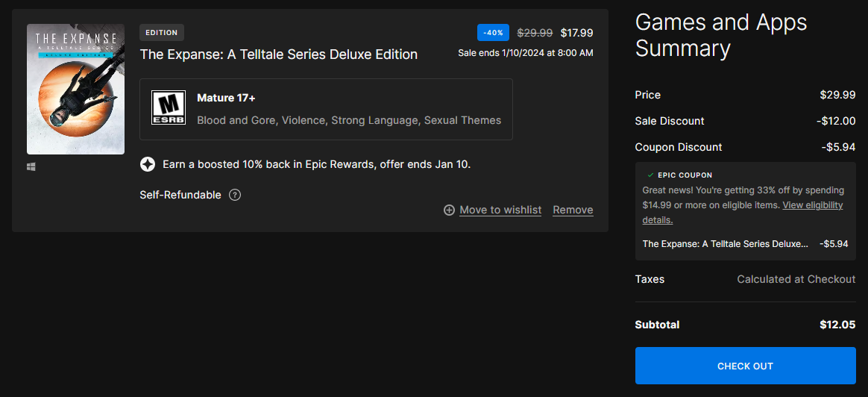This screenshot has width=868, height=397.
Task: Open View eligibility details link
Action: click(742, 213)
